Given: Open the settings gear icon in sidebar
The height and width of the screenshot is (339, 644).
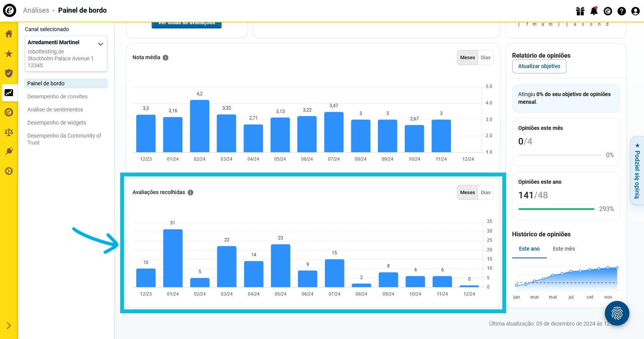Looking at the screenshot, I should [9, 171].
